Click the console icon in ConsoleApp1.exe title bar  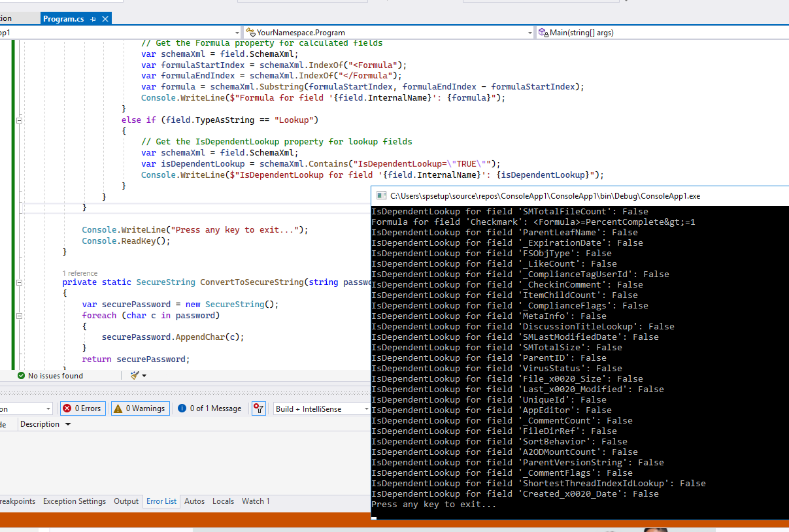point(380,195)
